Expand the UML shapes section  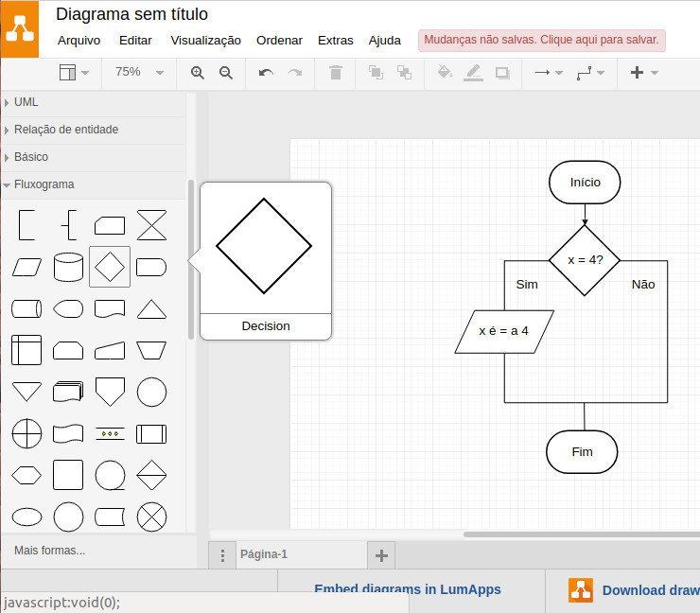click(x=26, y=102)
